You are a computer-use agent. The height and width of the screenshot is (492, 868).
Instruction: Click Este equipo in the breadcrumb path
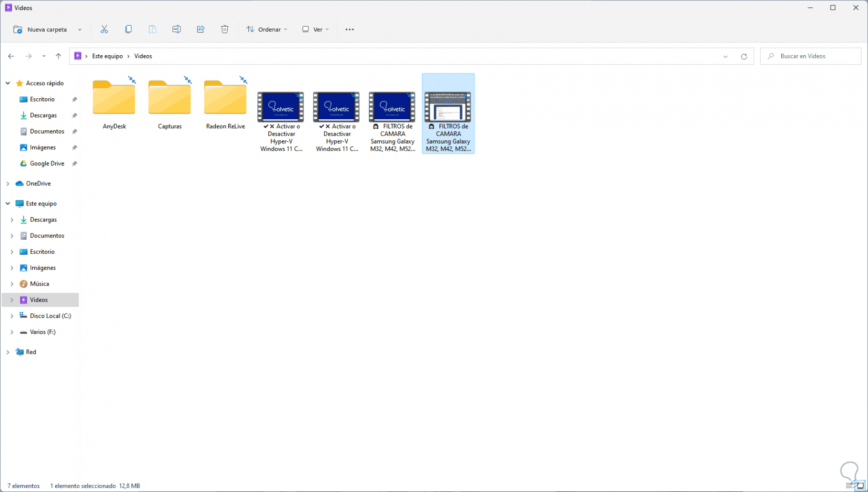pyautogui.click(x=107, y=56)
